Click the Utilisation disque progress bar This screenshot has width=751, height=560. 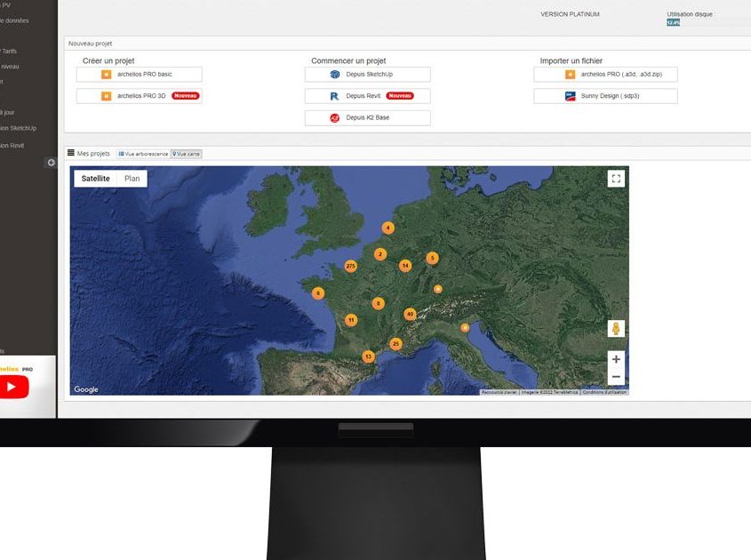(674, 22)
